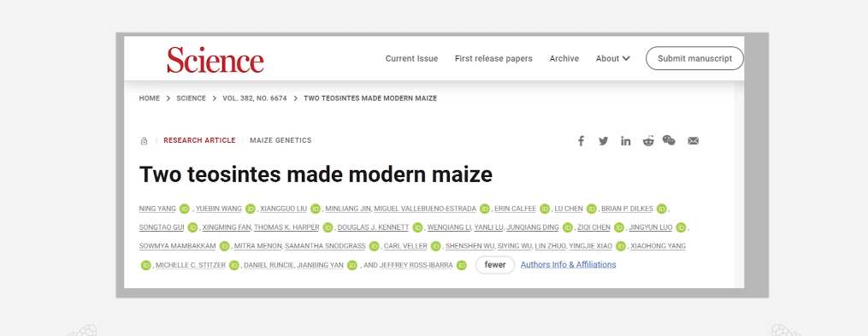Open Authors Info & Affiliations link
Screen dimensions: 868x336
pos(569,264)
